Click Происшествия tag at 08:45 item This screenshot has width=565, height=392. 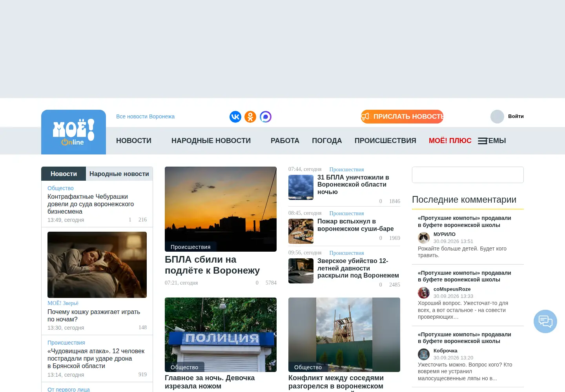(346, 213)
